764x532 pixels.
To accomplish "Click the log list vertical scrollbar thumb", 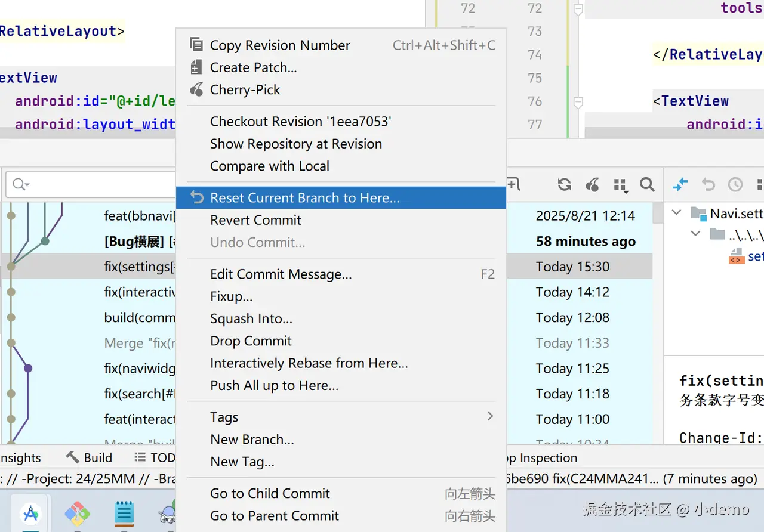I will [658, 213].
